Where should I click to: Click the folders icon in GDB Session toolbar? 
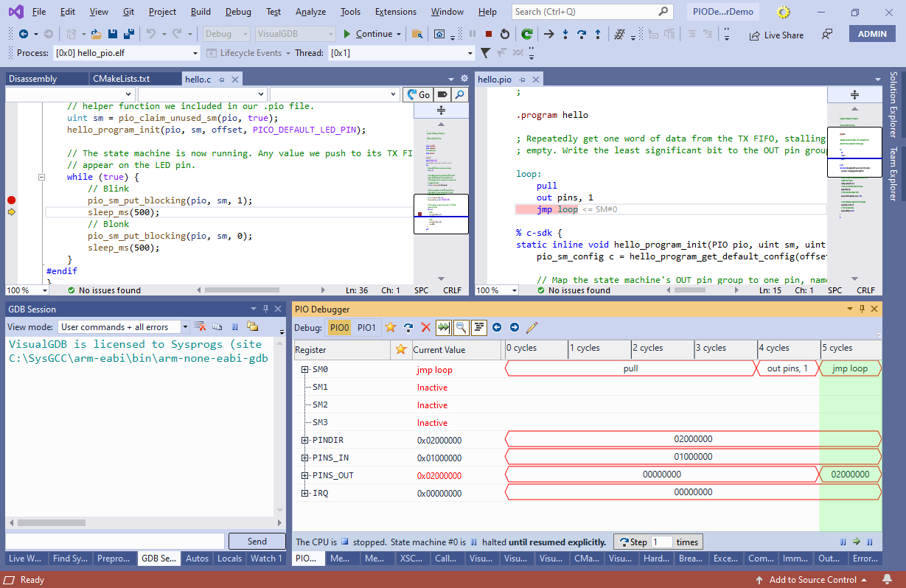[252, 326]
